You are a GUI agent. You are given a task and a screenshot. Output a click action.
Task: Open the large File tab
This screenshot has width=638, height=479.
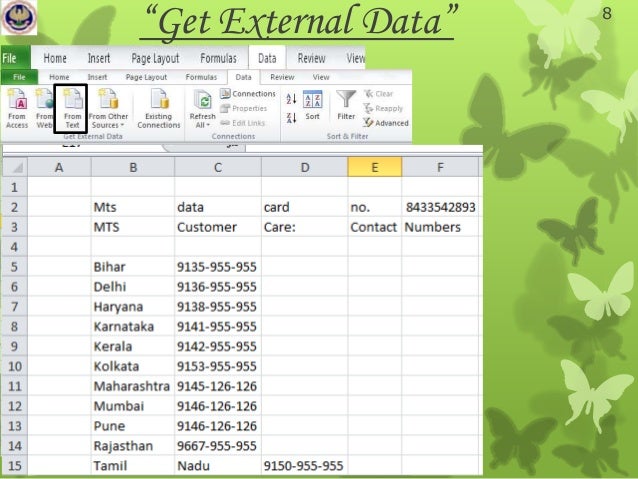15,58
